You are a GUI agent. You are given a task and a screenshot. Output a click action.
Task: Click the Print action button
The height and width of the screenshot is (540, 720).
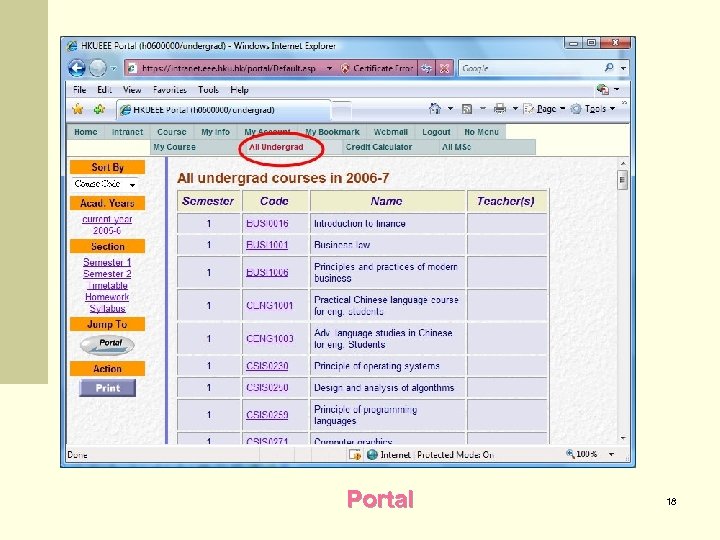point(107,388)
